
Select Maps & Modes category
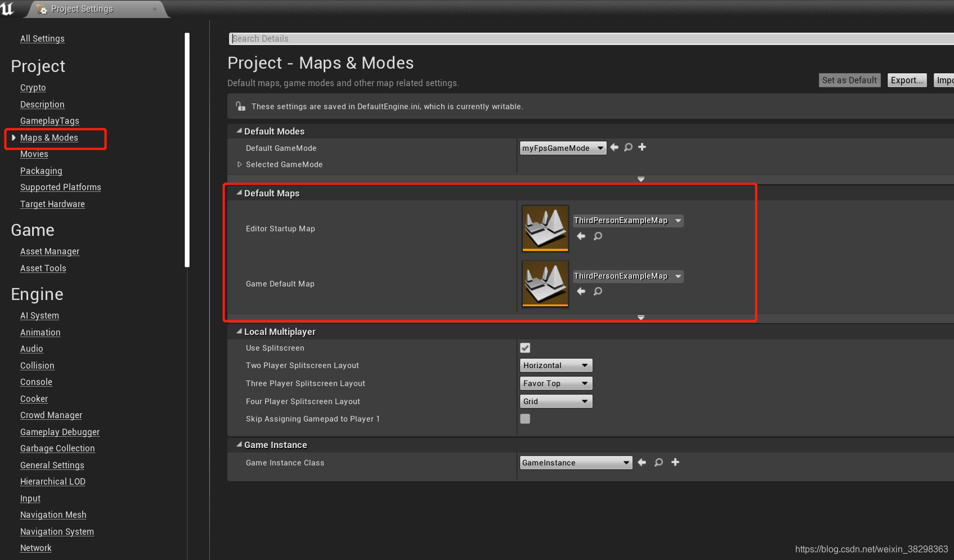49,138
